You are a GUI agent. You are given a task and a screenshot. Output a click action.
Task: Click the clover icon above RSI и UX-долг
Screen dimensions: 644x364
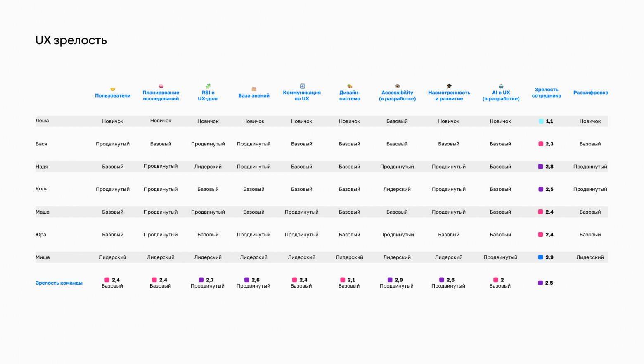click(x=208, y=86)
